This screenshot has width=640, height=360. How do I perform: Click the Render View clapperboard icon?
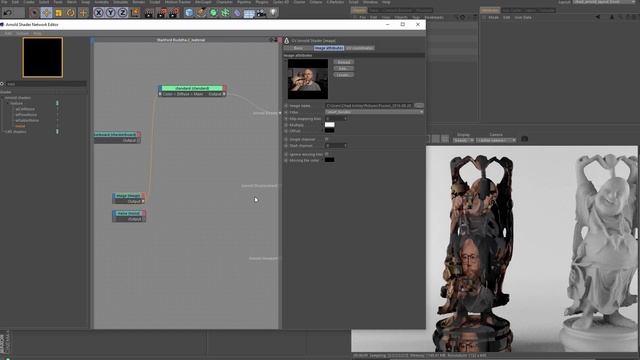click(x=149, y=13)
